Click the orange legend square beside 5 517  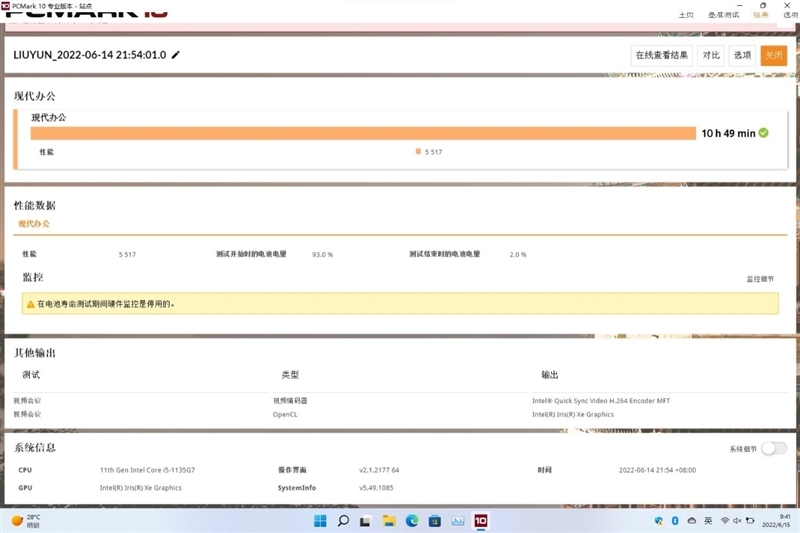418,151
